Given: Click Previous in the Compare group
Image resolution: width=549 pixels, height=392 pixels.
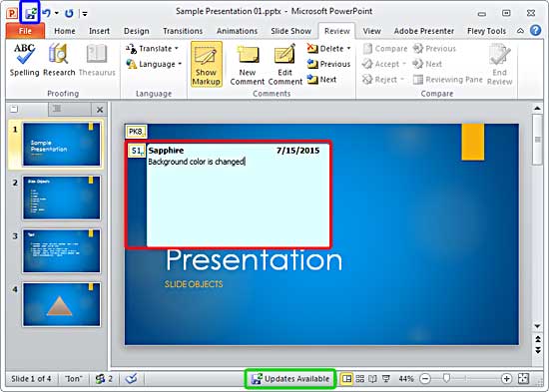Looking at the screenshot, I should click(x=434, y=48).
